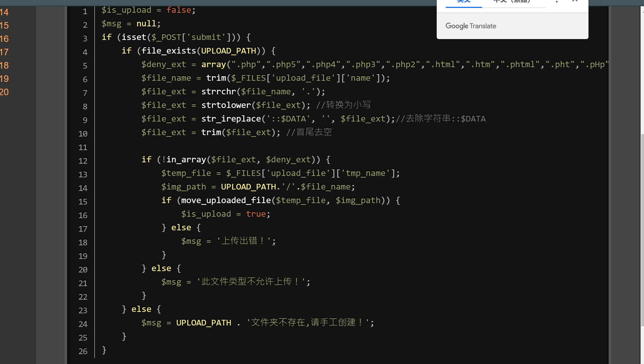The image size is (644, 364).
Task: Click the '//去除字符串::$DATA' comment
Action: [440, 119]
